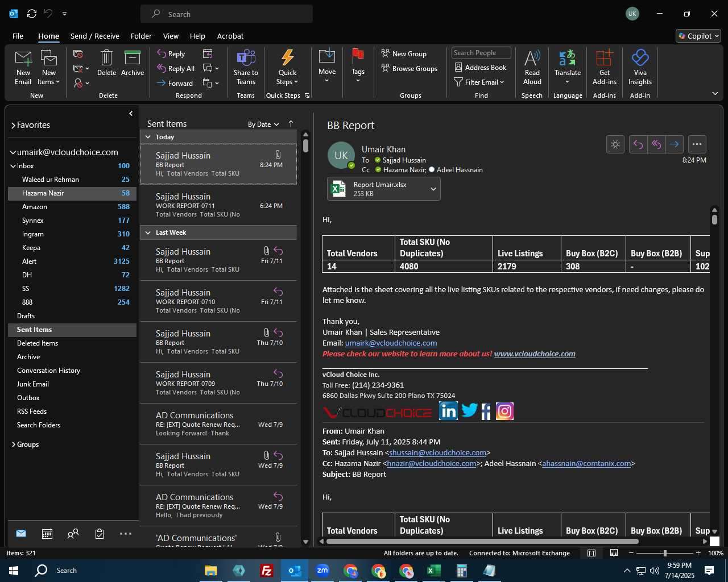Open the Address Book
This screenshot has width=728, height=582.
click(x=481, y=67)
